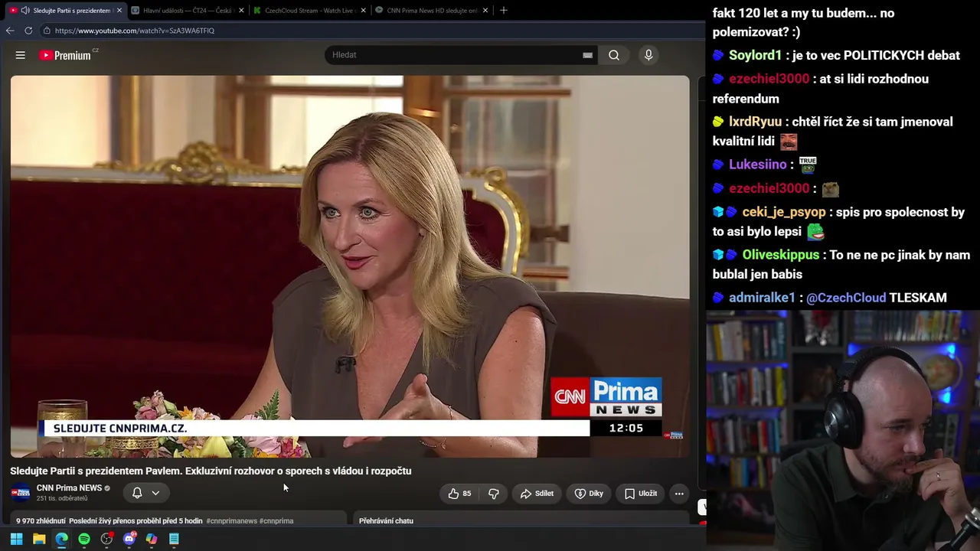Open Spotify from taskbar

(84, 539)
